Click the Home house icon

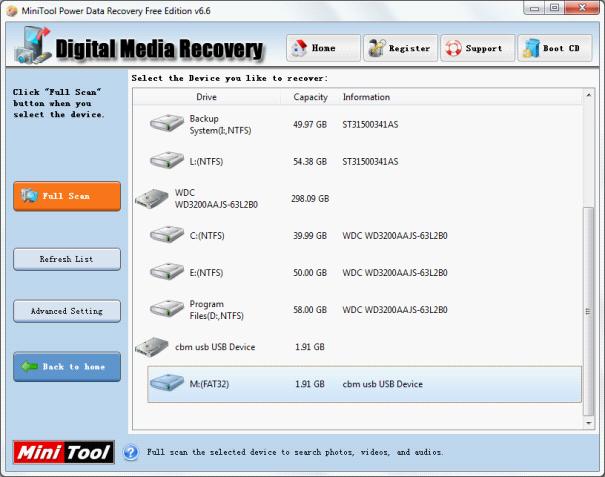point(298,48)
